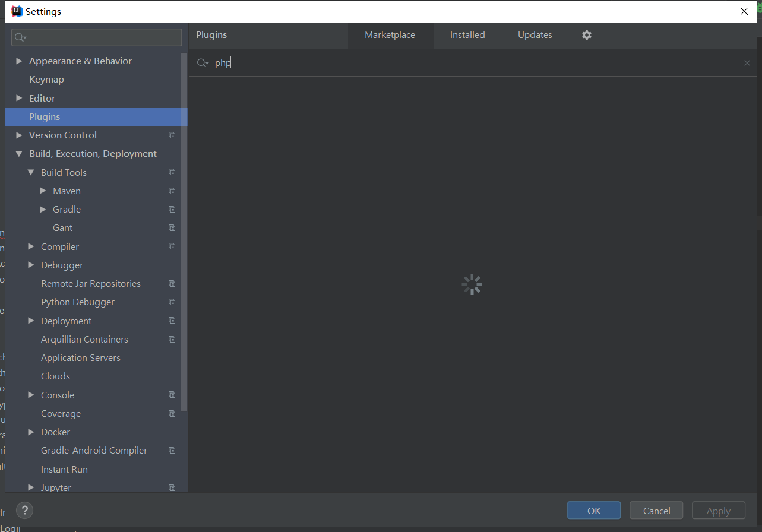Image resolution: width=762 pixels, height=532 pixels.
Task: Open plugin search options magnifier dropdown
Action: [x=203, y=63]
